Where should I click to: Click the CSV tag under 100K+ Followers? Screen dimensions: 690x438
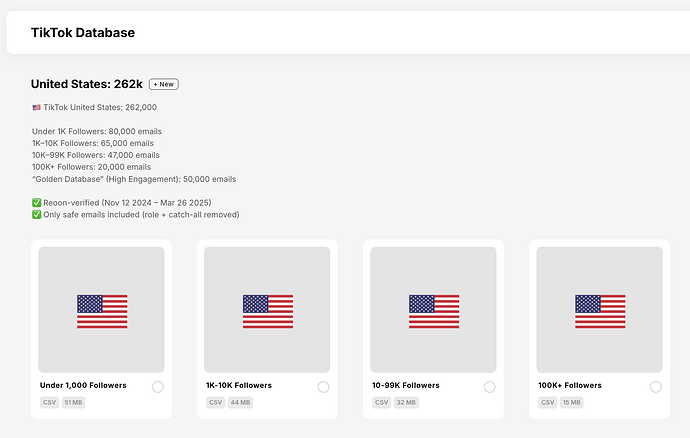pos(547,402)
